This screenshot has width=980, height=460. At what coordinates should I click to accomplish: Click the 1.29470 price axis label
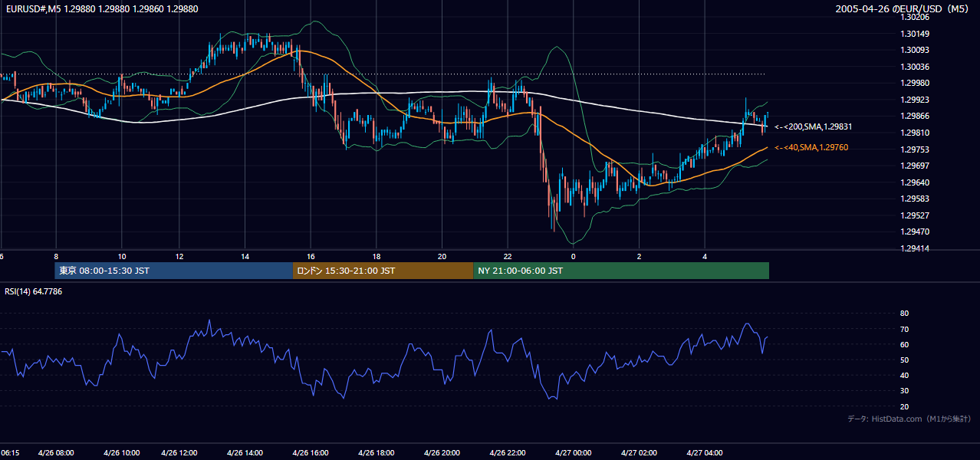(915, 232)
